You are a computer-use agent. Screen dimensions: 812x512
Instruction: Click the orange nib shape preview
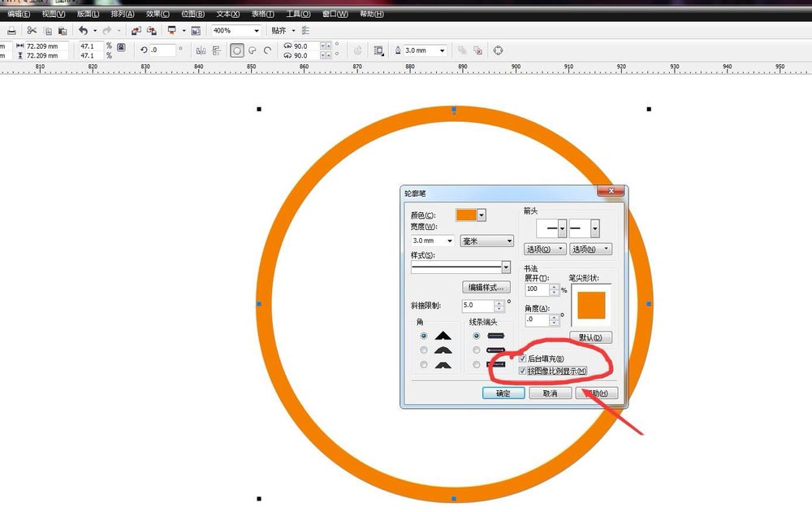(591, 305)
